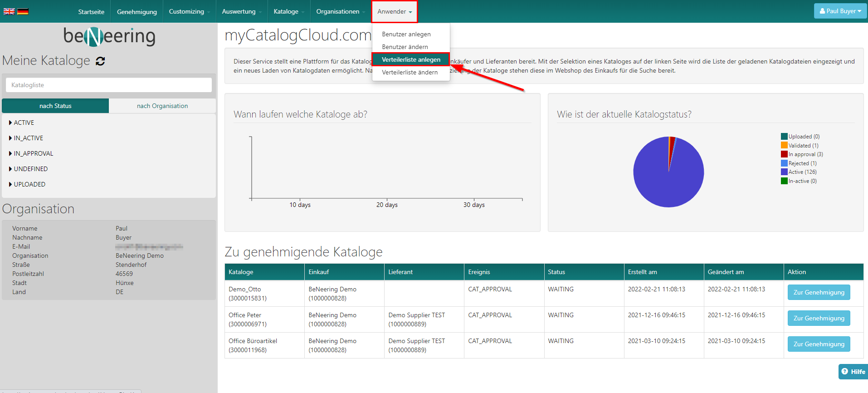Expand the ACTIVE catalog group
This screenshot has width=868, height=393.
pos(22,123)
